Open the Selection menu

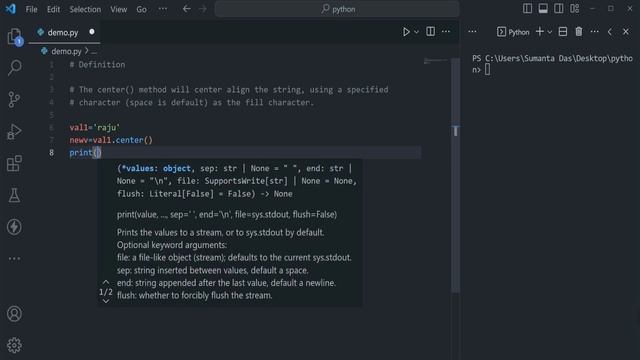point(85,9)
